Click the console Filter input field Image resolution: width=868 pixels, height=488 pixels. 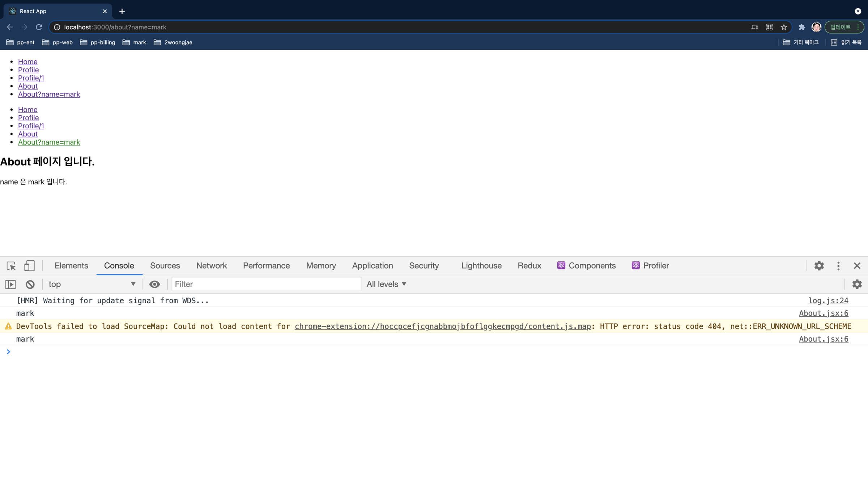[x=266, y=284]
